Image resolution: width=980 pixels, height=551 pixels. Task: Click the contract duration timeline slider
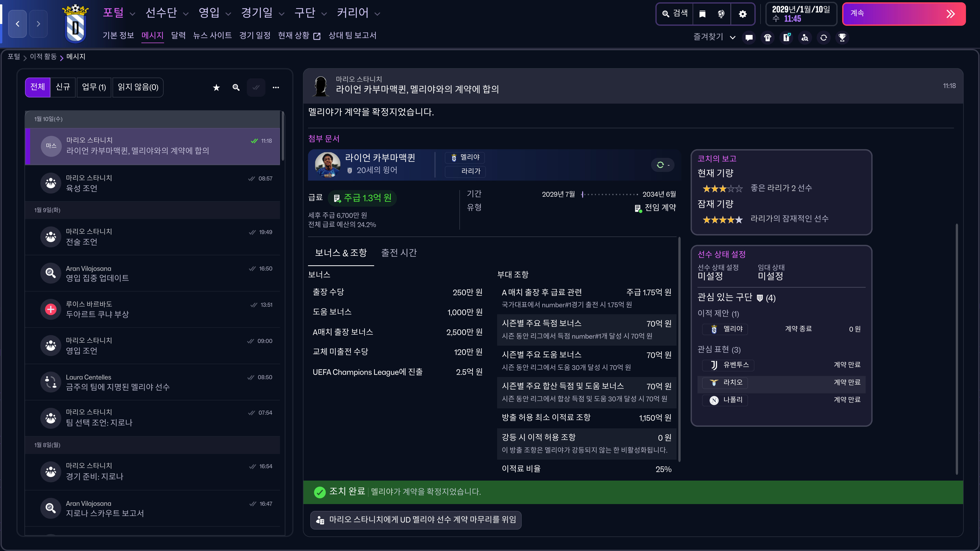coord(609,194)
